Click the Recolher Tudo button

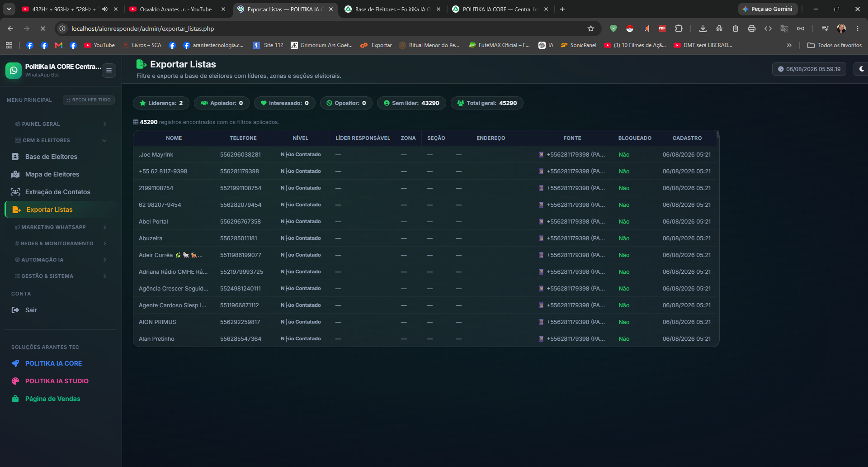(x=89, y=100)
